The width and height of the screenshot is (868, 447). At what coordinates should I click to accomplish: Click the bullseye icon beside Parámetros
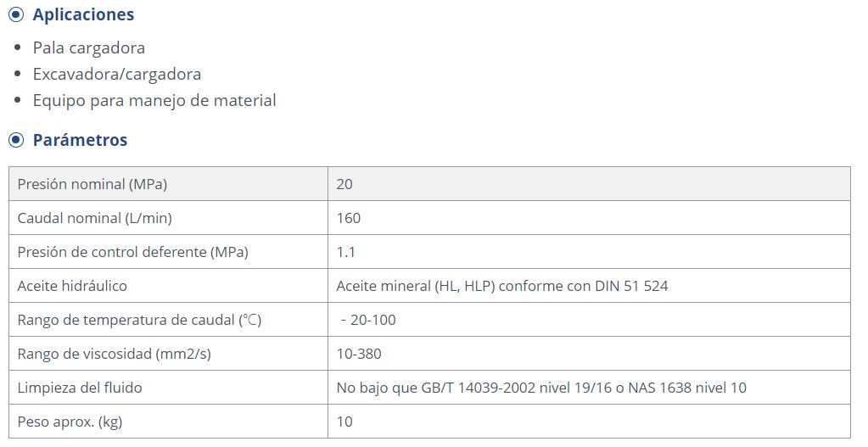point(16,140)
